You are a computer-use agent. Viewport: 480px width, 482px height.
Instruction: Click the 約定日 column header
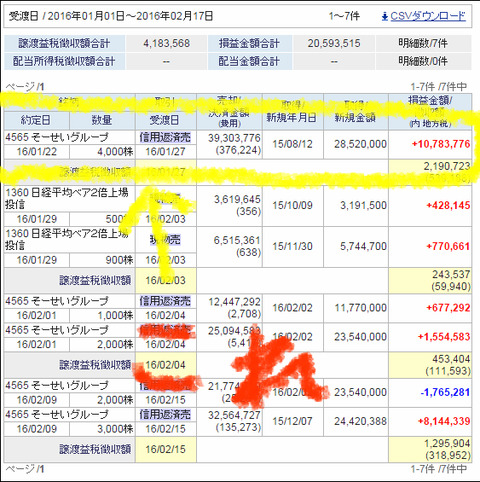pos(36,120)
